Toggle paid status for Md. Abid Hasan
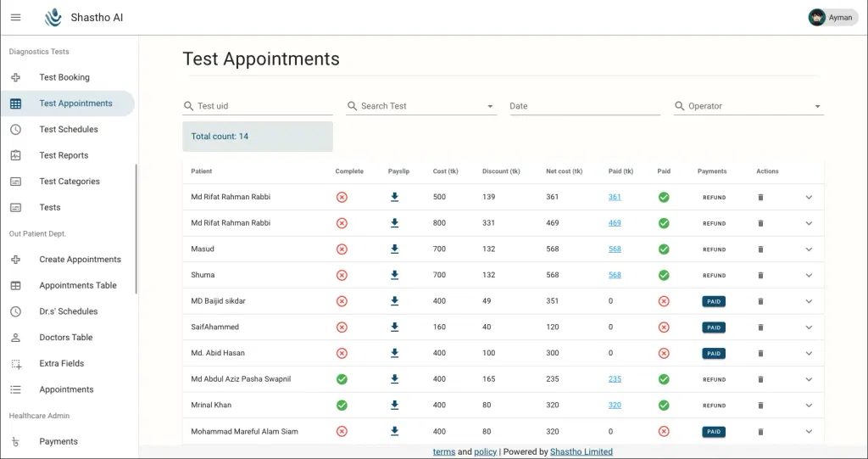This screenshot has width=868, height=459. pos(664,354)
